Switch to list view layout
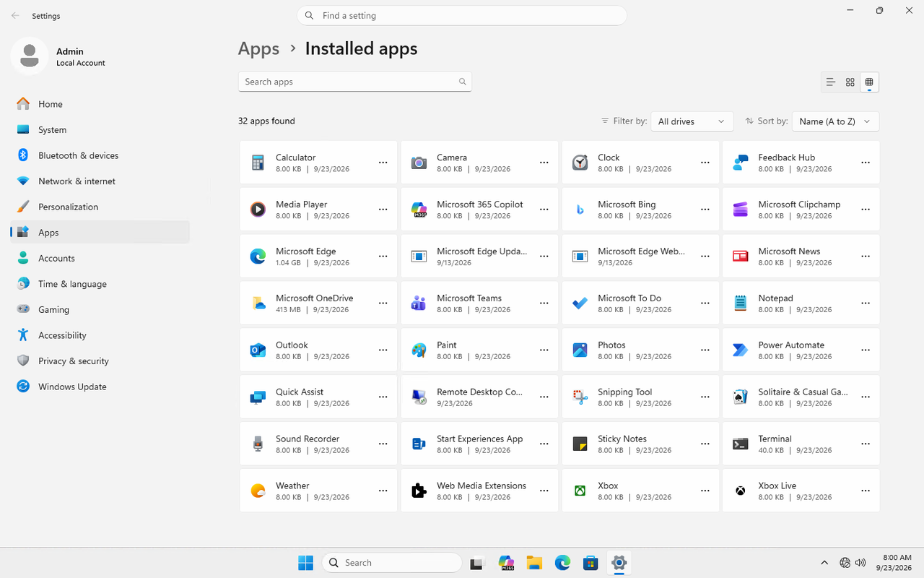The height and width of the screenshot is (578, 924). click(x=831, y=82)
